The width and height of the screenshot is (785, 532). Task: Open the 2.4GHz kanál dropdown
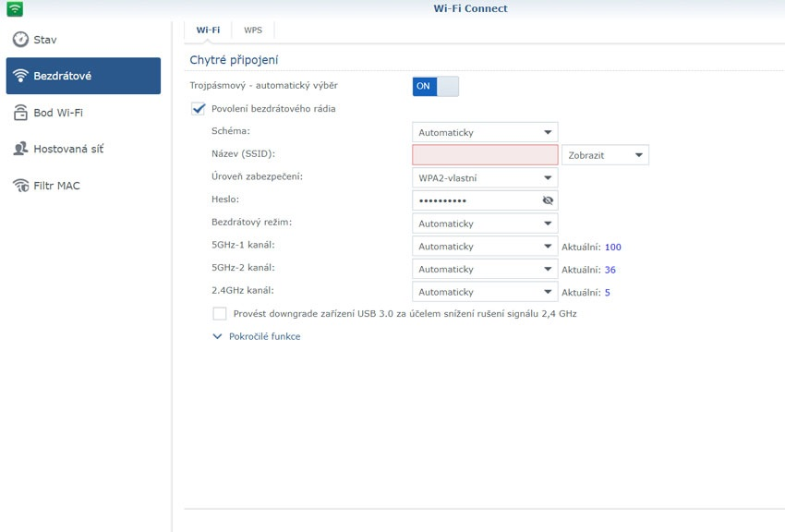click(485, 292)
